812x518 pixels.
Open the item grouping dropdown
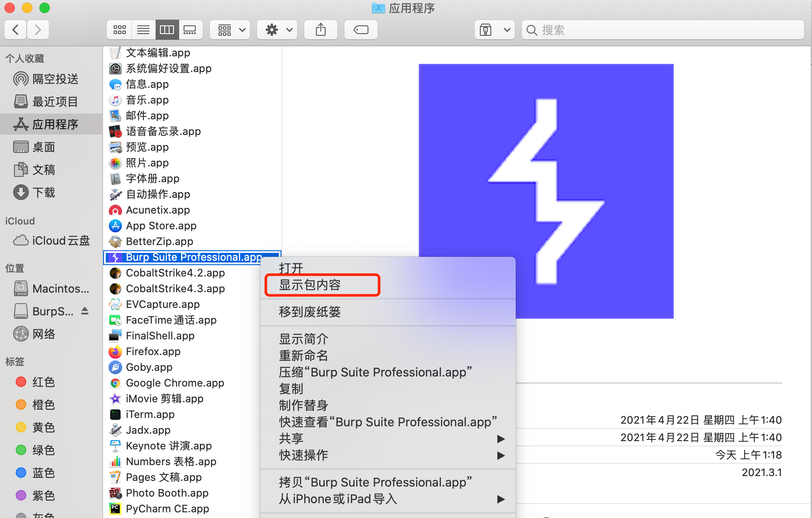point(229,30)
